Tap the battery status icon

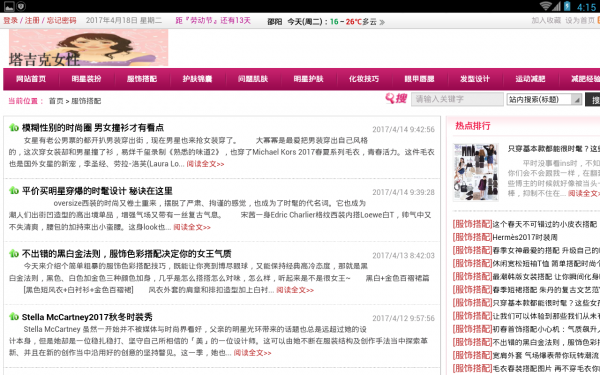point(567,6)
